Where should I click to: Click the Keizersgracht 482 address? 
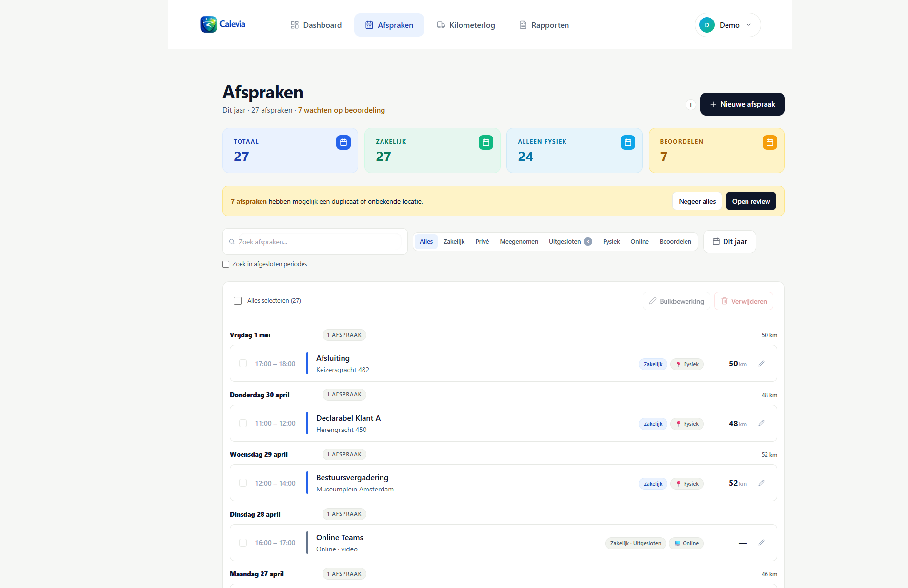pos(343,370)
